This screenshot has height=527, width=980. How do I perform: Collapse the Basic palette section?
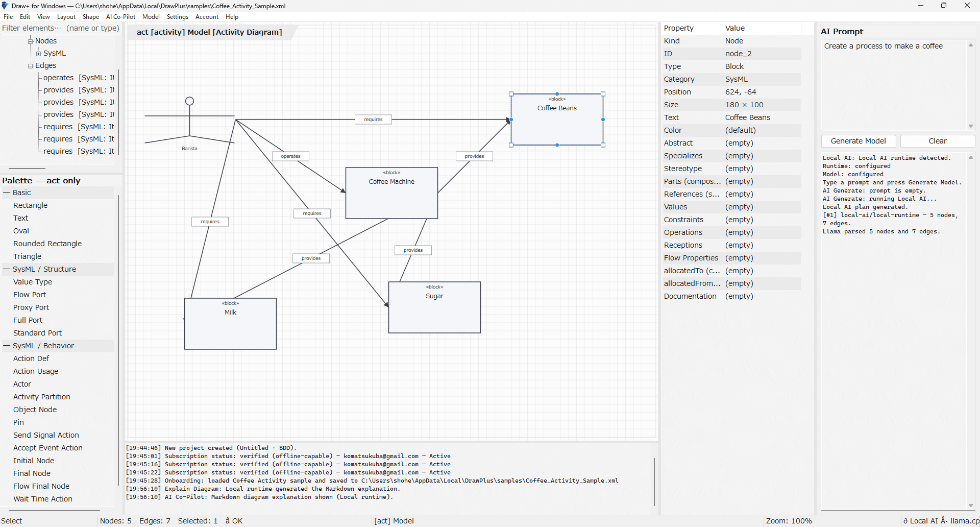[7, 193]
